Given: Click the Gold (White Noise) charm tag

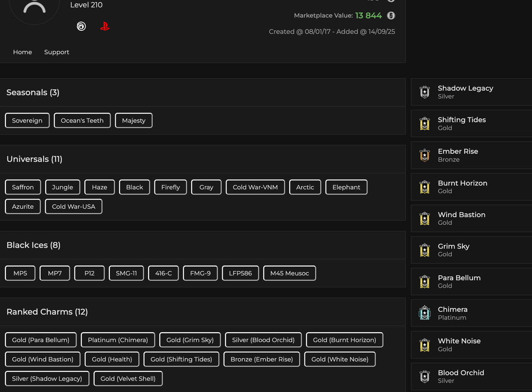Looking at the screenshot, I should [x=340, y=359].
